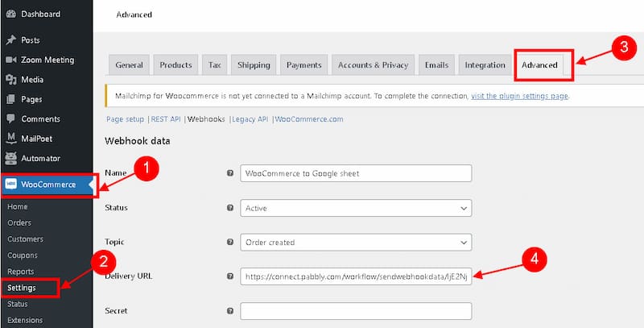Open the Webhooks sub-section link

pos(206,119)
